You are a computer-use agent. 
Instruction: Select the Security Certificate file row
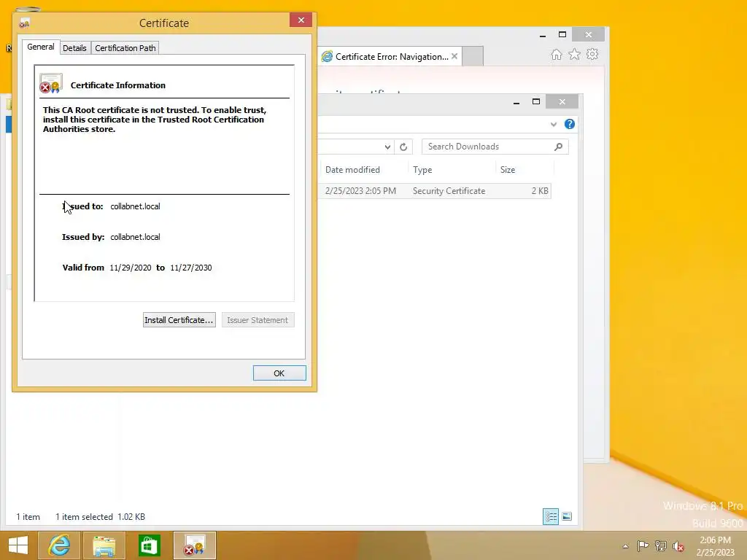click(x=435, y=191)
